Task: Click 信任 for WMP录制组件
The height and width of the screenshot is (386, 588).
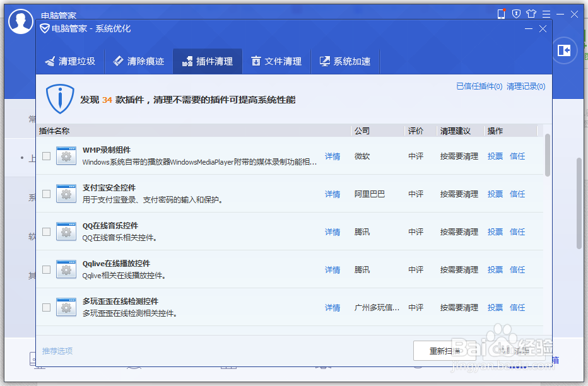Action: pos(517,156)
